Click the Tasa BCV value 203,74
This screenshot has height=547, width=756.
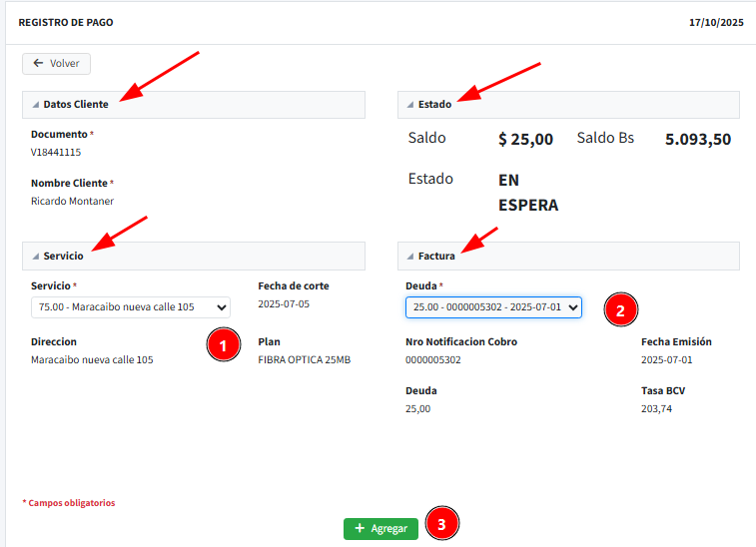pyautogui.click(x=656, y=408)
